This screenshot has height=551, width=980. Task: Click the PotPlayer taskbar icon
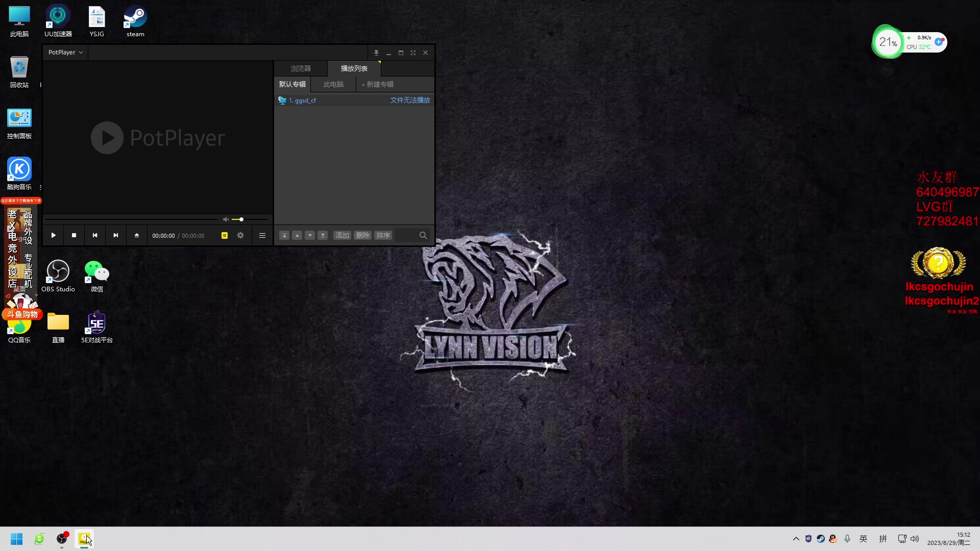pyautogui.click(x=84, y=539)
